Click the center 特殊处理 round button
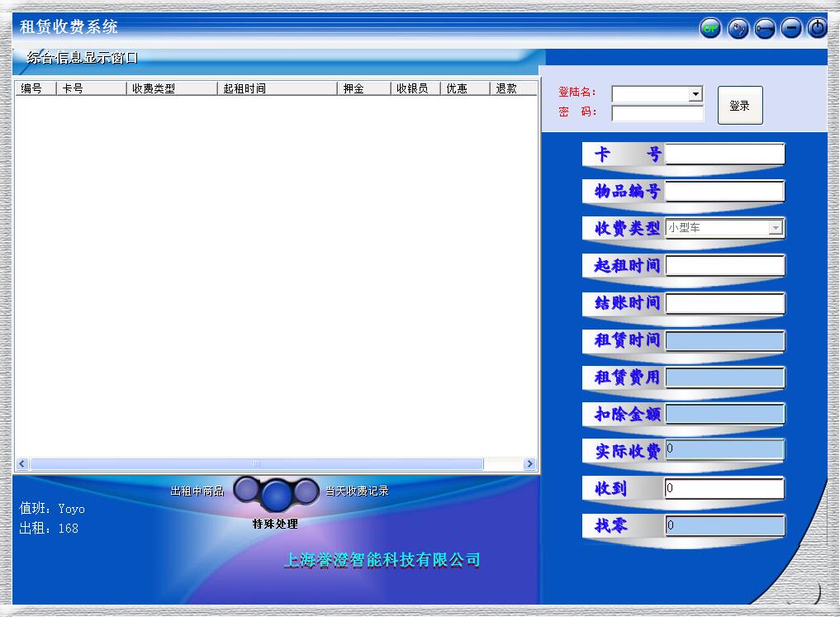 pyautogui.click(x=277, y=494)
